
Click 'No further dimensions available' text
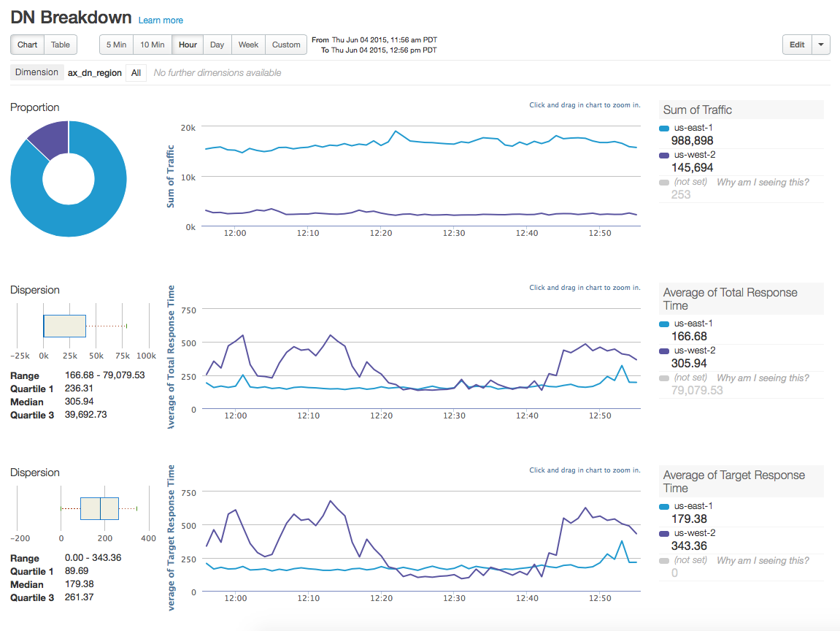tap(217, 73)
